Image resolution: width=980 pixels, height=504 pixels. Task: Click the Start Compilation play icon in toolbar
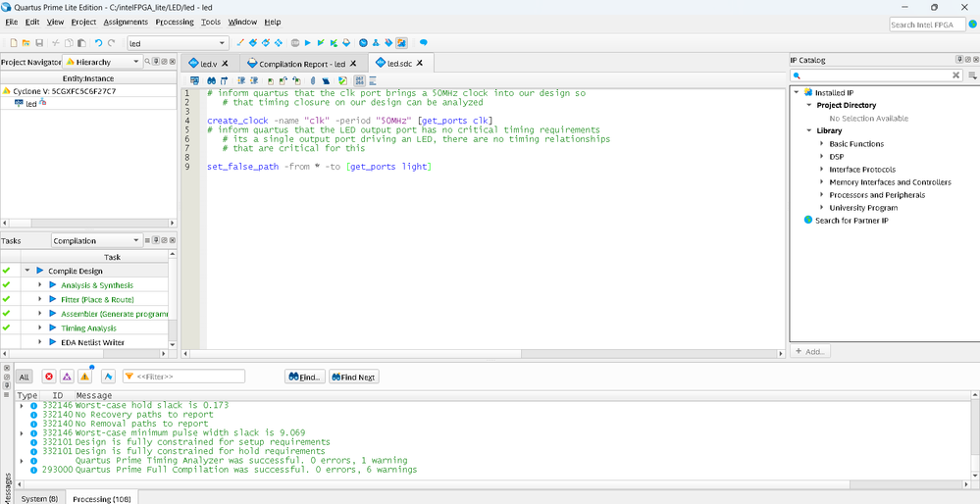tap(307, 43)
